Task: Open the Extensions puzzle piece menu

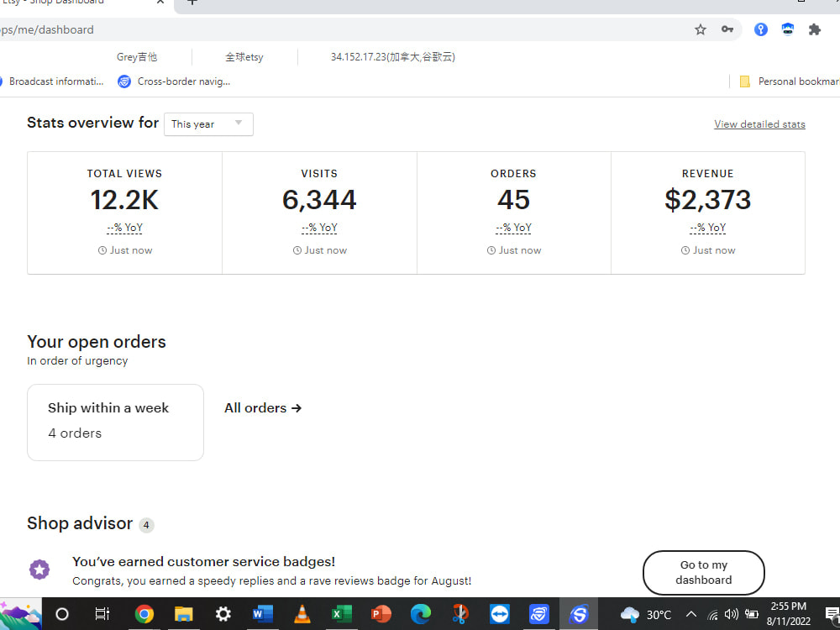Action: pyautogui.click(x=815, y=29)
